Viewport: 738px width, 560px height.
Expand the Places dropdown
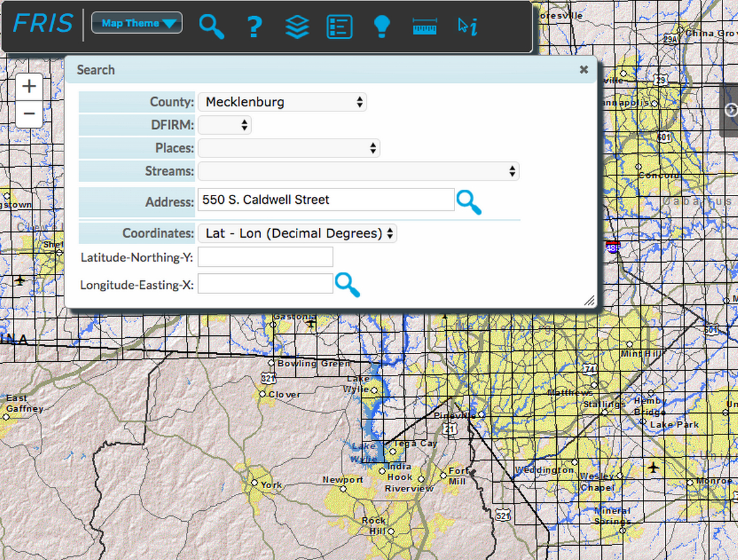coord(289,148)
